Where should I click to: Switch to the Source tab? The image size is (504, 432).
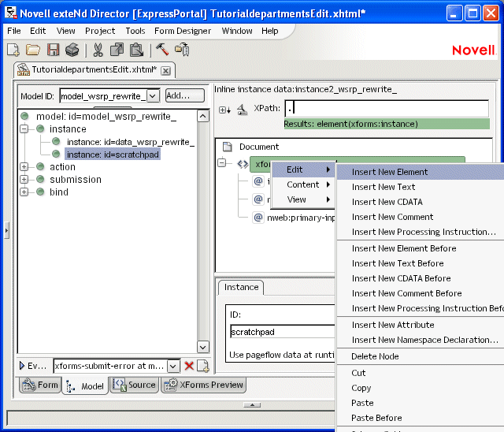pyautogui.click(x=135, y=385)
